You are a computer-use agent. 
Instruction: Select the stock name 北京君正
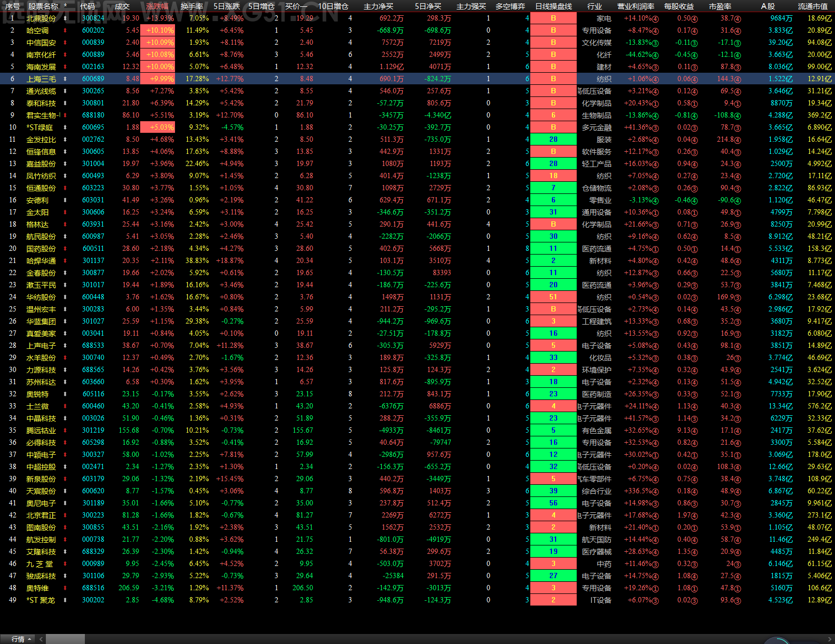pos(41,515)
